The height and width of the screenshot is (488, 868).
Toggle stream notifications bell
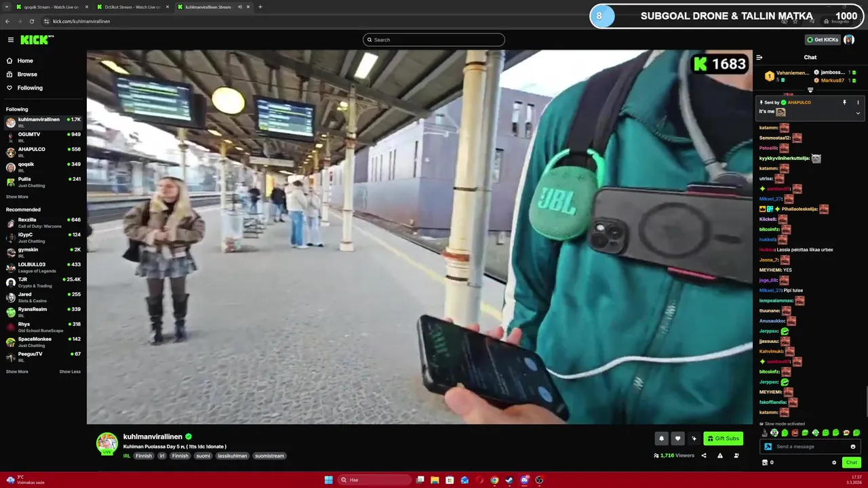[x=661, y=439]
